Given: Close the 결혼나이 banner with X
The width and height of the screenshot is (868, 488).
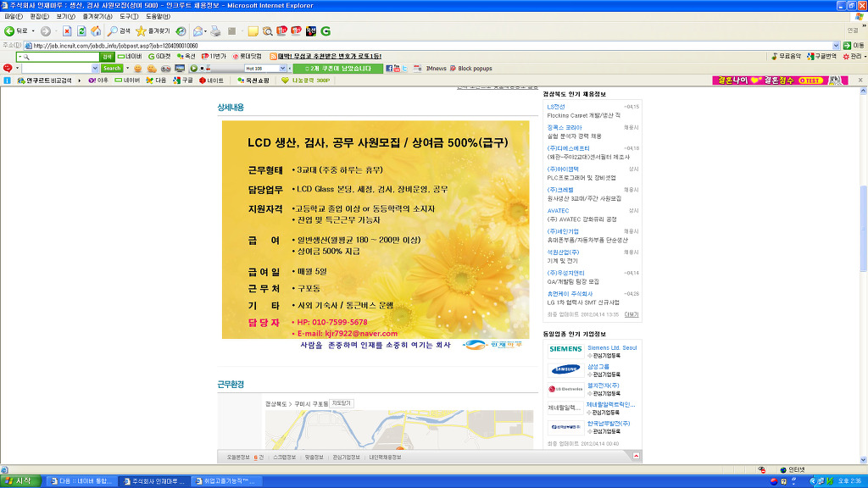Looking at the screenshot, I should (860, 80).
